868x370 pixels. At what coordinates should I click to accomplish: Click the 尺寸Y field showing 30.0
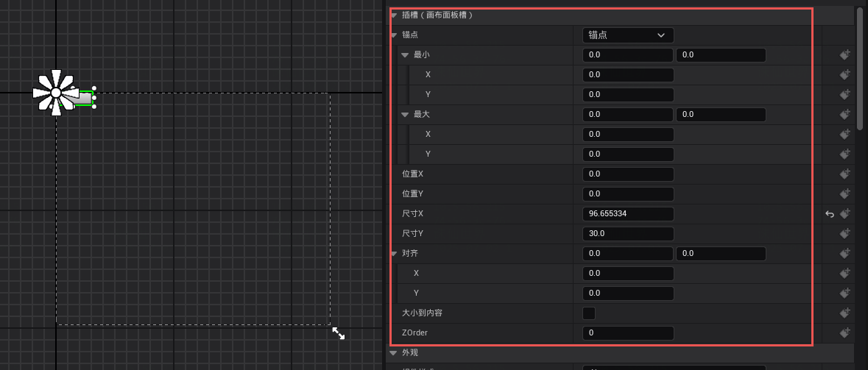coord(628,234)
